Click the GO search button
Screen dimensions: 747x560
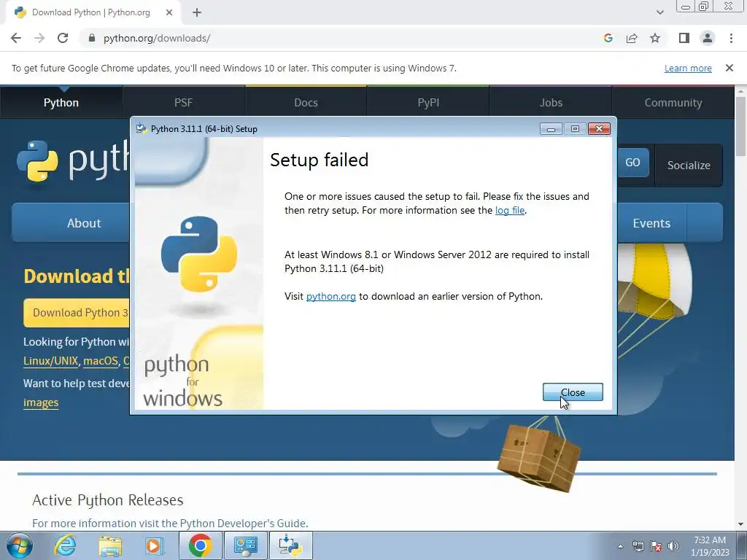pos(633,163)
